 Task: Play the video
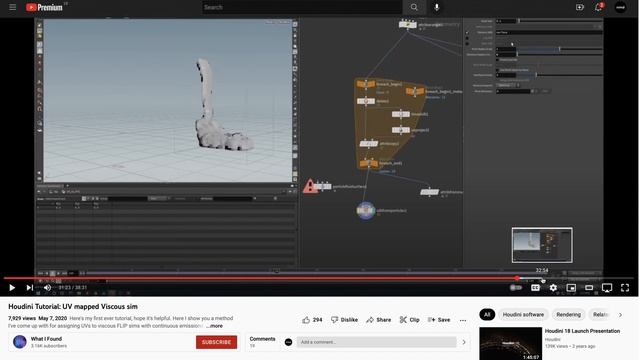(12, 288)
